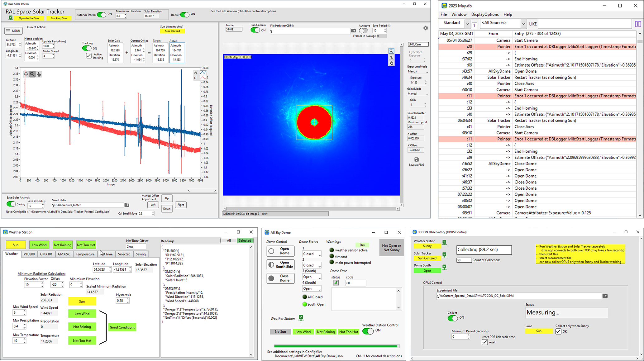Select the graph zoom magnifier tool
The image size is (644, 361).
[x=32, y=74]
